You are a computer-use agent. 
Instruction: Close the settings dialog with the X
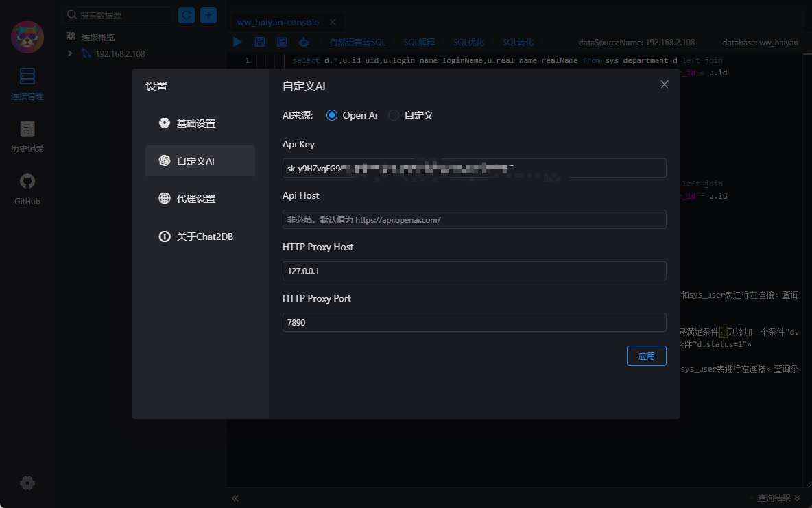tap(665, 84)
